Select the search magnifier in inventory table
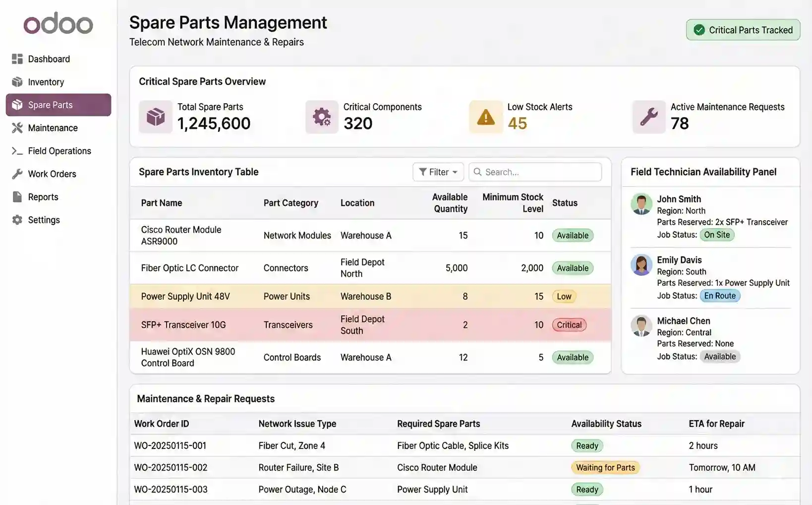 [477, 172]
